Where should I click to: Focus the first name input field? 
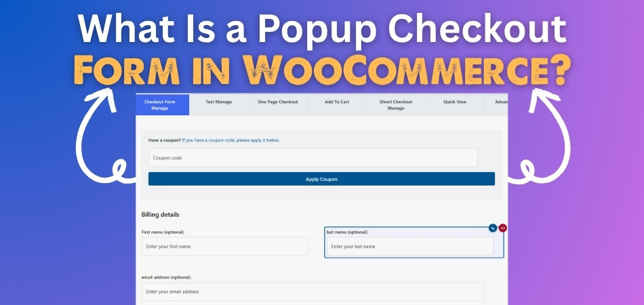[x=224, y=246]
